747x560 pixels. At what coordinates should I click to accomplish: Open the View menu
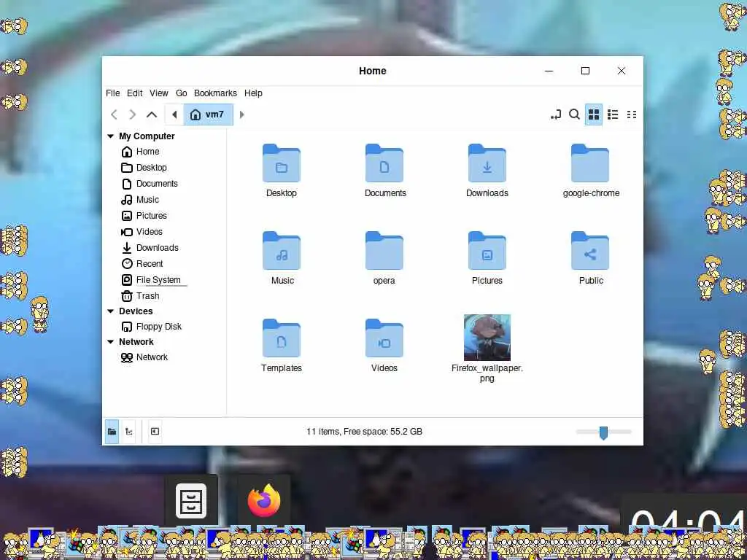(x=158, y=93)
